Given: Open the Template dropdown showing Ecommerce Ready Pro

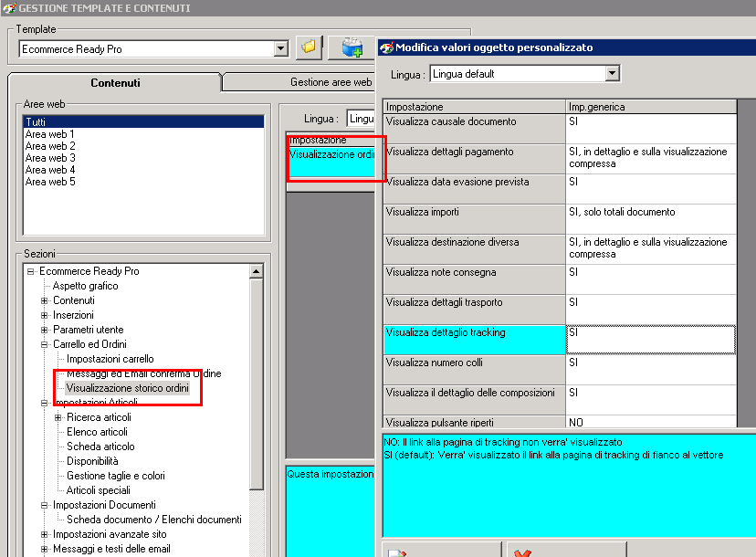Looking at the screenshot, I should [280, 48].
